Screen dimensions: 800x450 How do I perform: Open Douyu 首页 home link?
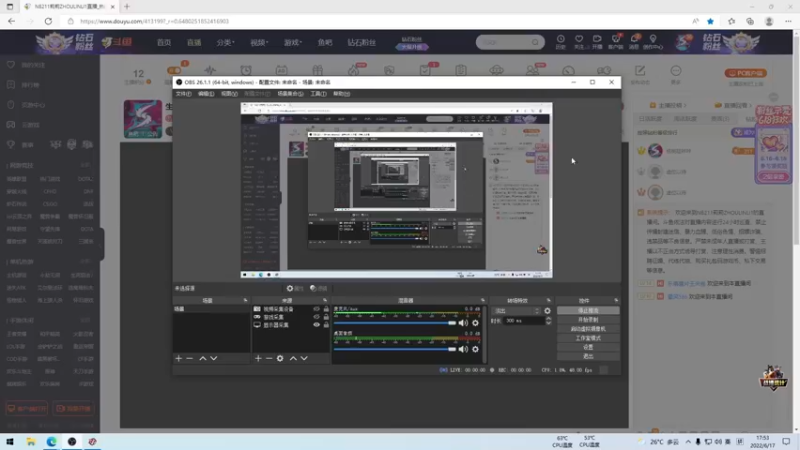pyautogui.click(x=164, y=42)
